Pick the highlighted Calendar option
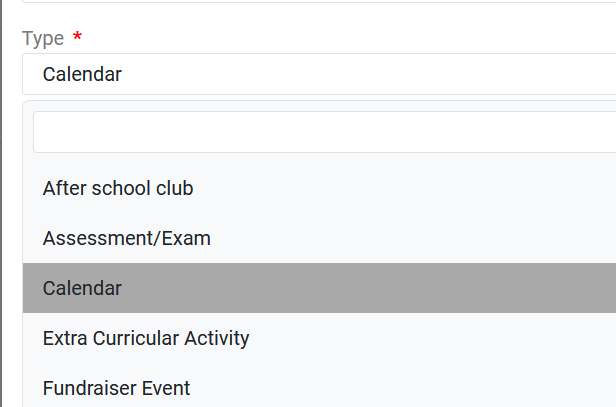 point(82,288)
